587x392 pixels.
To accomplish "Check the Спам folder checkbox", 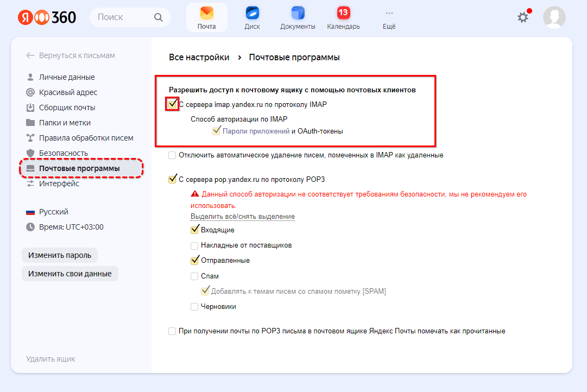I will pyautogui.click(x=194, y=276).
